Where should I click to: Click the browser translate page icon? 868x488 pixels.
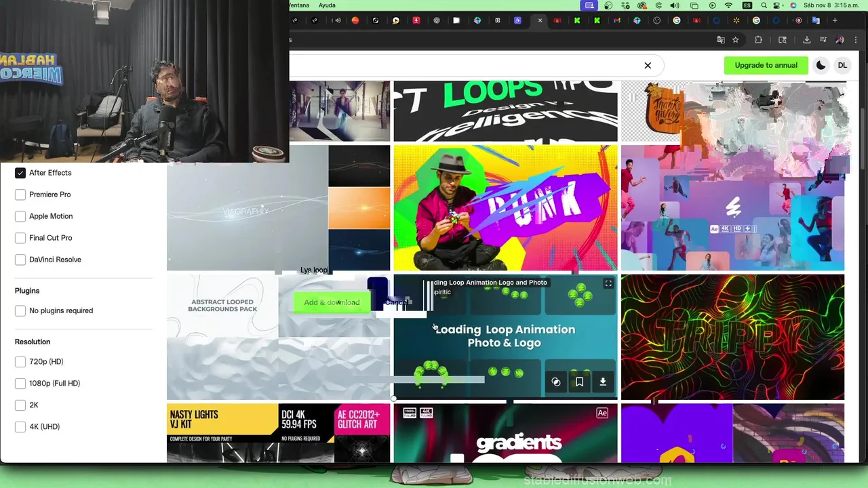pyautogui.click(x=721, y=40)
